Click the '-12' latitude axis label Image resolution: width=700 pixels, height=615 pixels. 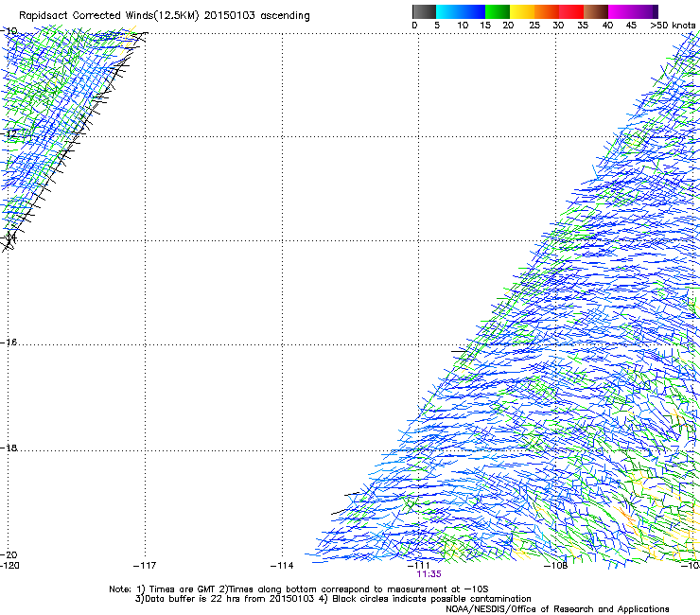(9, 133)
